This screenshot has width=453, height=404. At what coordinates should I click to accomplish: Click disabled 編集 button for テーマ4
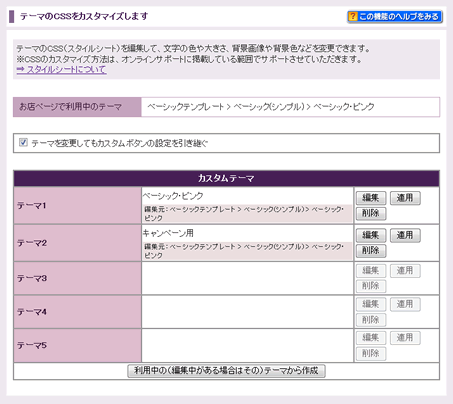coord(371,304)
